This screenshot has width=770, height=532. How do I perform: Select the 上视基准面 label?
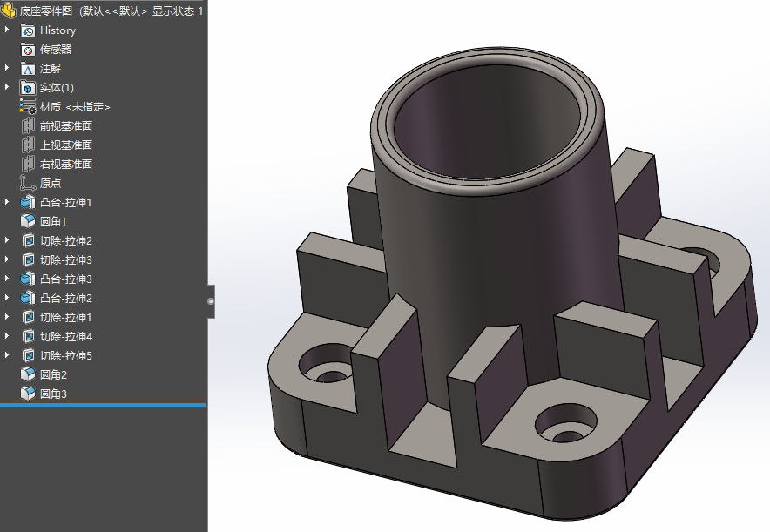[66, 145]
